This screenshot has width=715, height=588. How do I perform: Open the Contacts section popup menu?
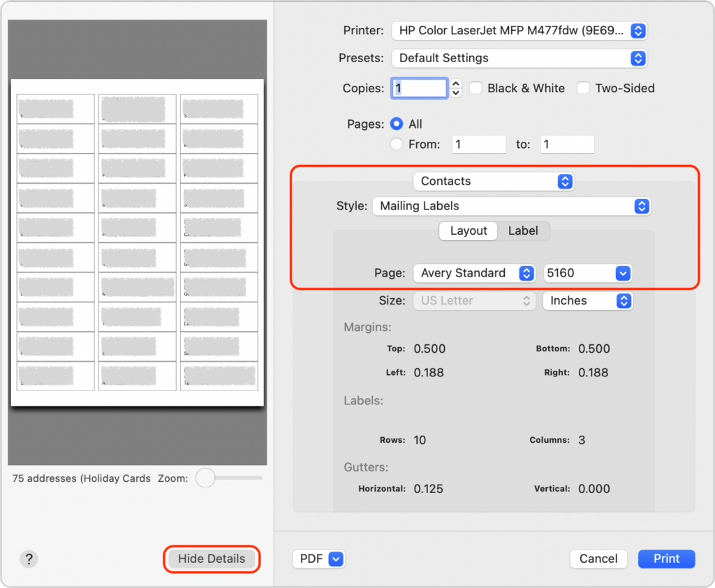pyautogui.click(x=494, y=181)
